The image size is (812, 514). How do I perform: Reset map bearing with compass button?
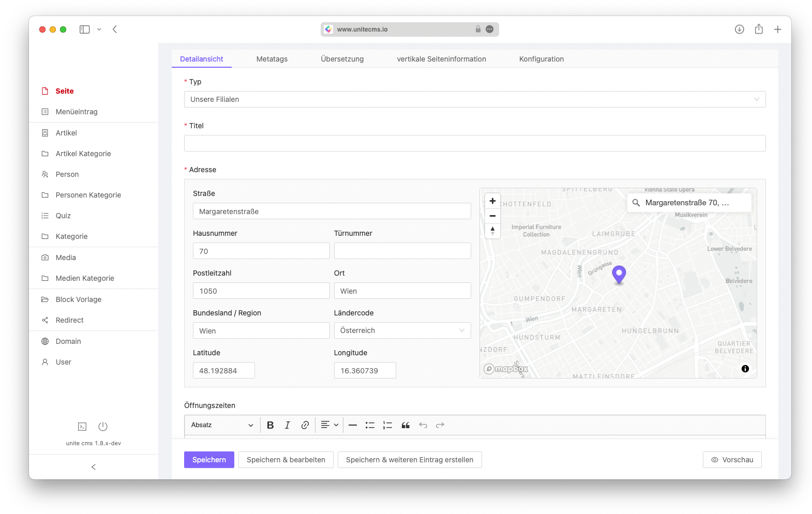click(492, 231)
